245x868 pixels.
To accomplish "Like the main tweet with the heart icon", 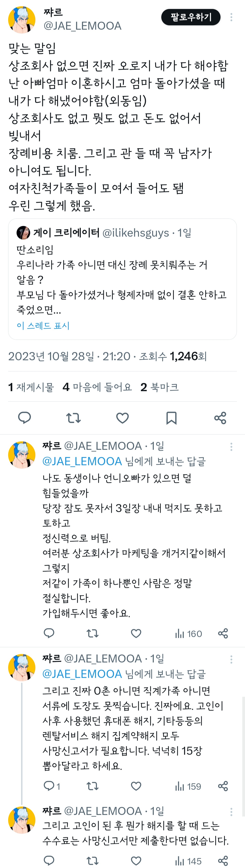I will coord(122,418).
